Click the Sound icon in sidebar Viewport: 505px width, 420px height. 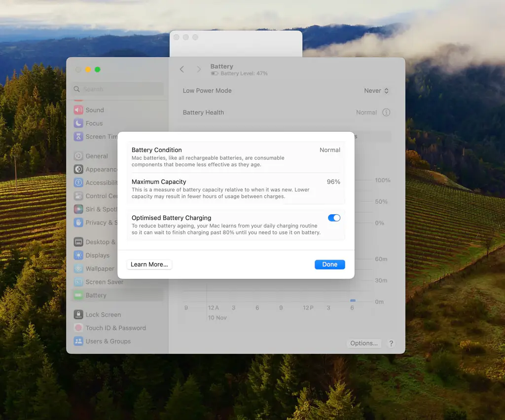78,110
